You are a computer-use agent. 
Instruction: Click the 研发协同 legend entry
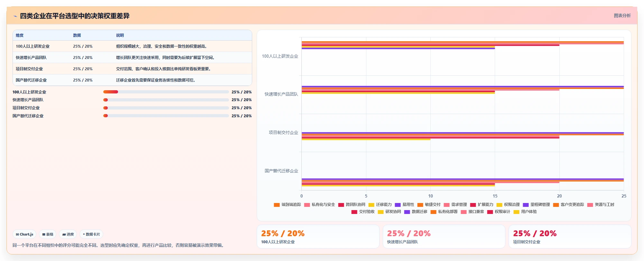[x=389, y=212]
